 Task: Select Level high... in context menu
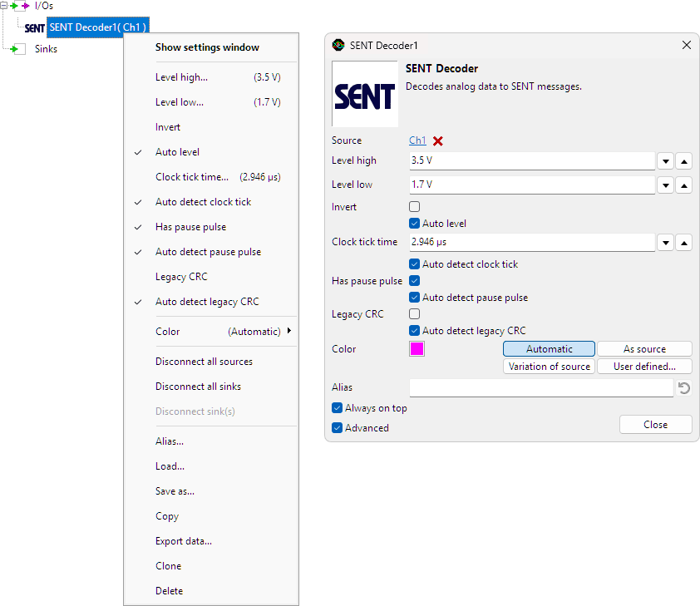tap(211, 77)
